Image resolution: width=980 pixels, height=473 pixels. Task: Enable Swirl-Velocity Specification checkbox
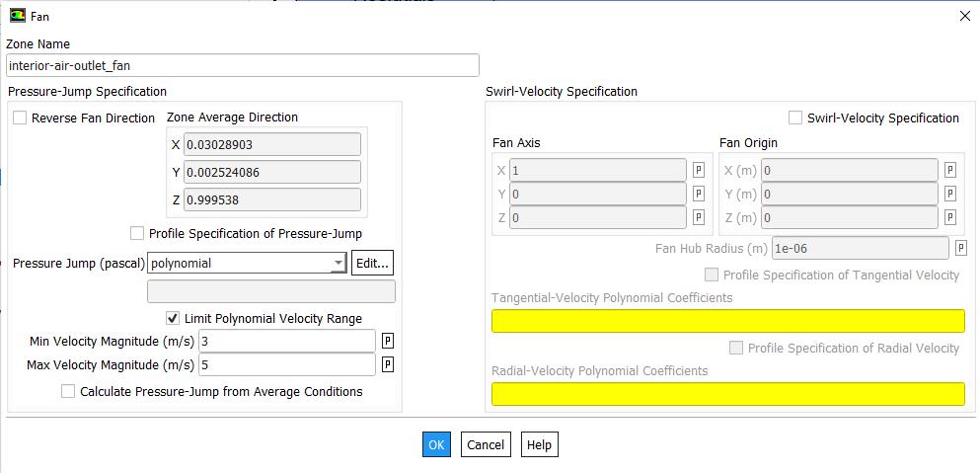pos(795,118)
